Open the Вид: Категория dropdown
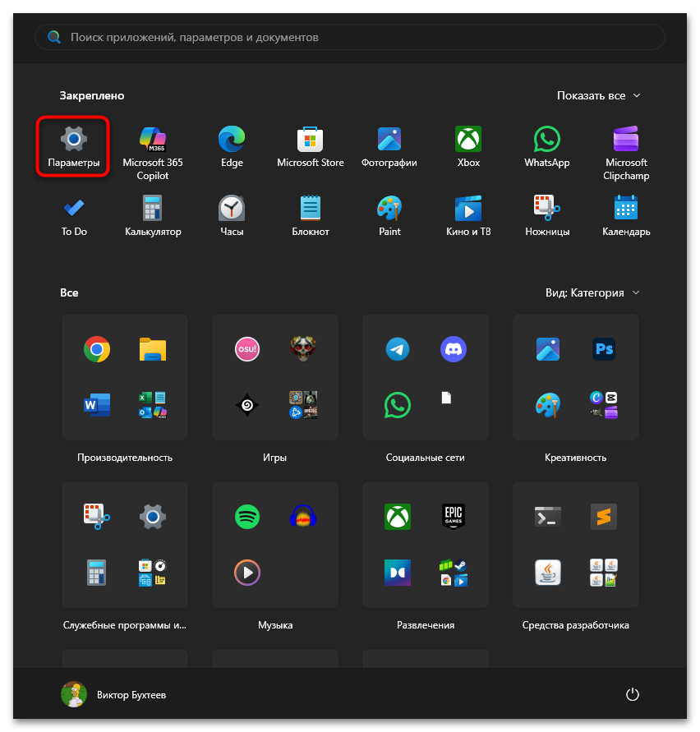The width and height of the screenshot is (700, 732). (x=592, y=292)
